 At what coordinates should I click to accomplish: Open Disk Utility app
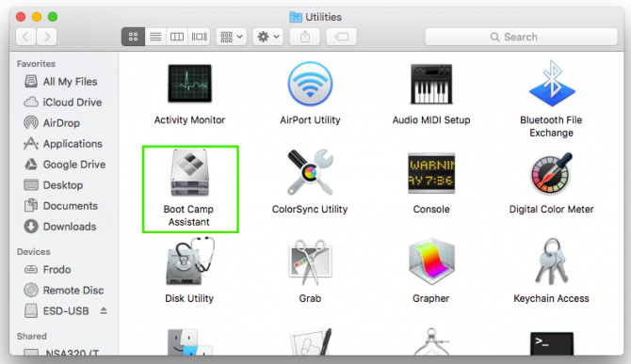[190, 261]
